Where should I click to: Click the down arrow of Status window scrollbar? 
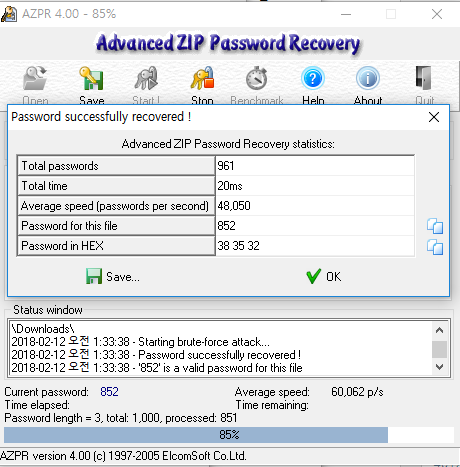439,367
